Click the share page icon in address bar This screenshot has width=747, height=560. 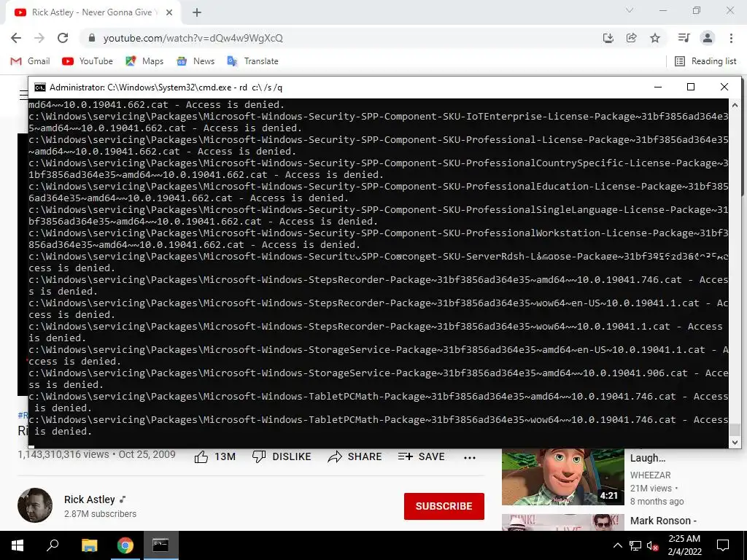pyautogui.click(x=632, y=38)
